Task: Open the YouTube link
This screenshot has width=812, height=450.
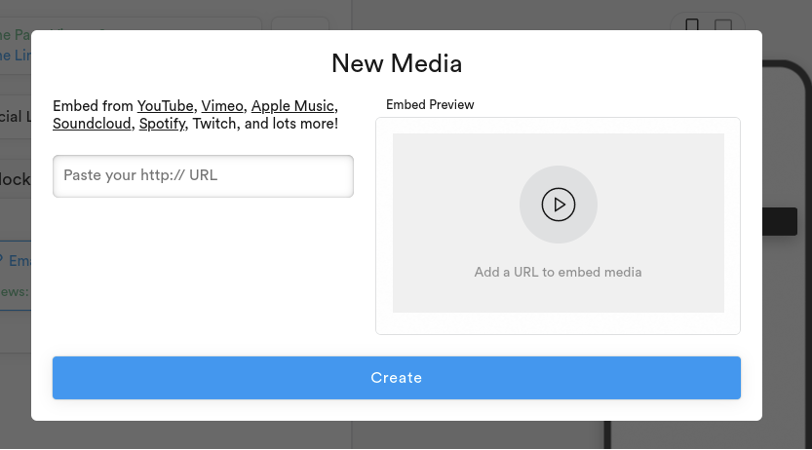Action: click(x=166, y=106)
